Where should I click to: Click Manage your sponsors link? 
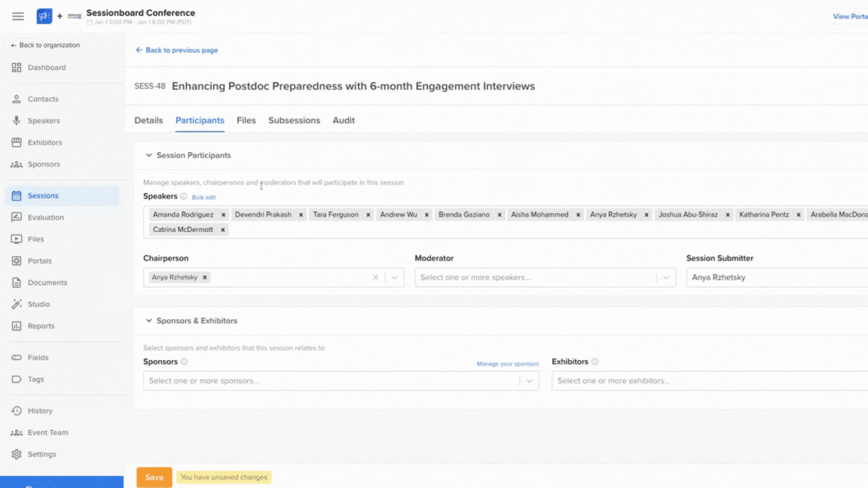(508, 364)
